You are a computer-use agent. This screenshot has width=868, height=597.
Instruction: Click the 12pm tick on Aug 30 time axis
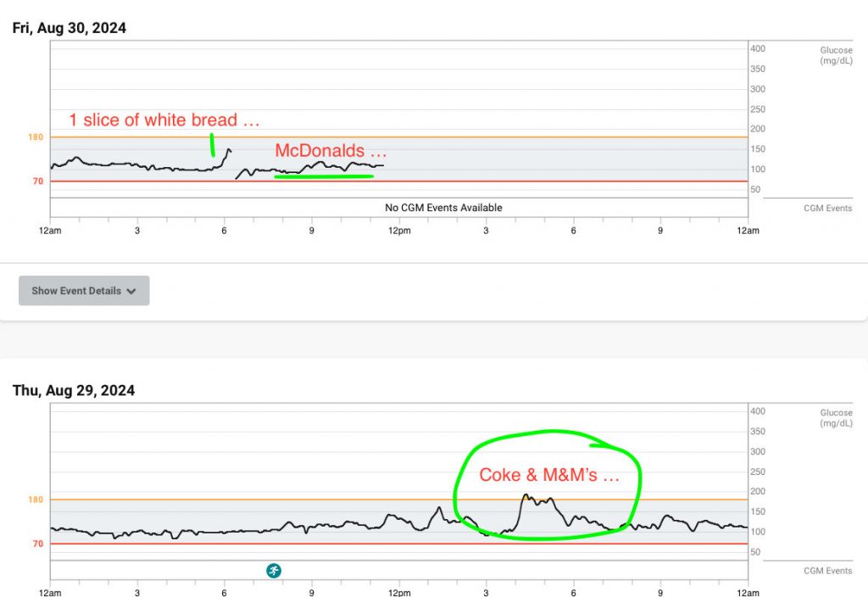pos(399,231)
